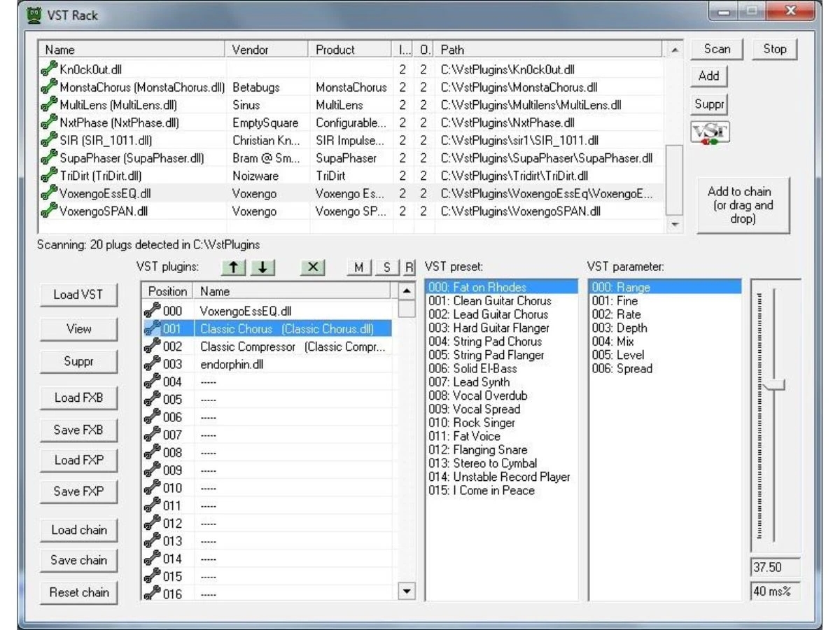Click plug icon of chain position 001
The width and height of the screenshot is (840, 630).
(x=152, y=328)
